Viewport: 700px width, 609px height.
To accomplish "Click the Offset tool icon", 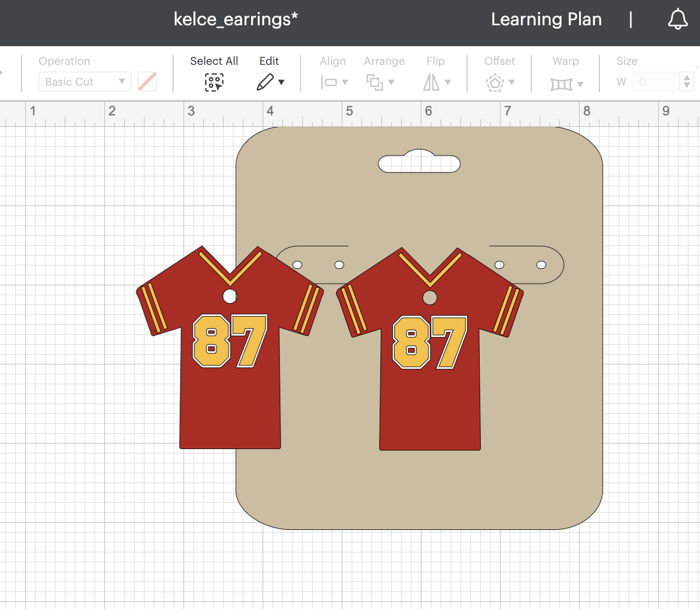I will 495,82.
